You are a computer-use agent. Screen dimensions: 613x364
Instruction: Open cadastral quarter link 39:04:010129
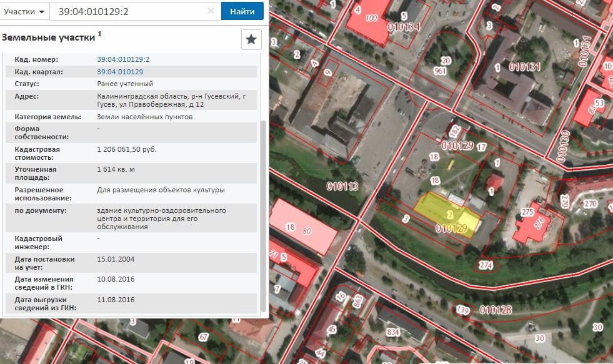[120, 72]
